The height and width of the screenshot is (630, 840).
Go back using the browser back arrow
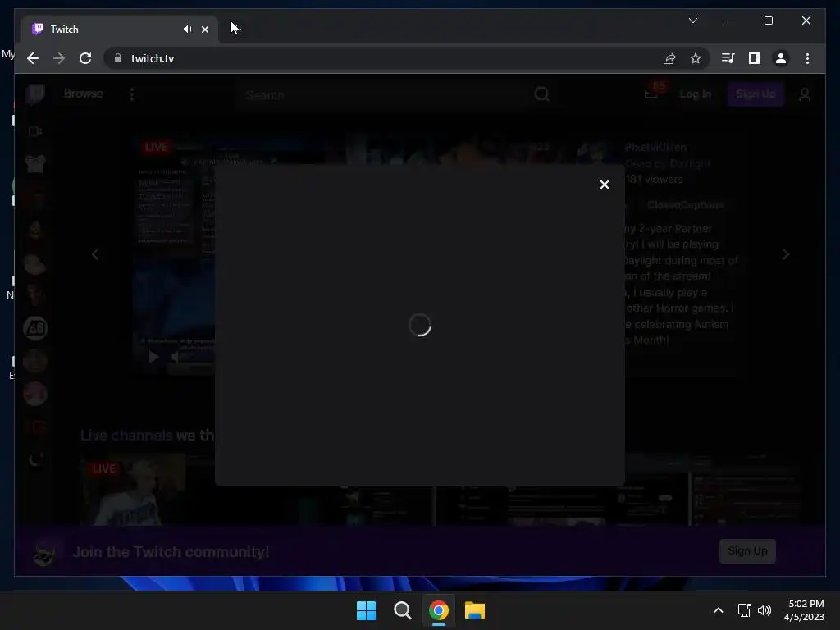(33, 58)
